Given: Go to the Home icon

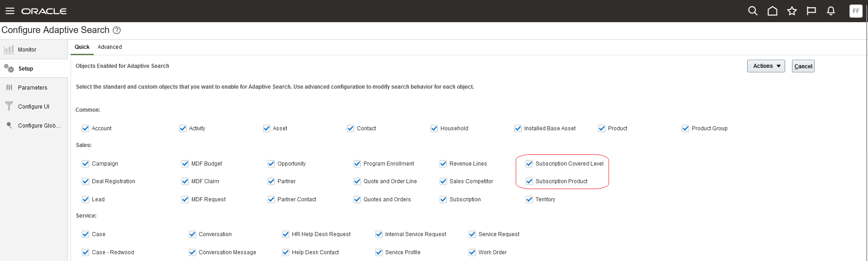Looking at the screenshot, I should (x=772, y=11).
